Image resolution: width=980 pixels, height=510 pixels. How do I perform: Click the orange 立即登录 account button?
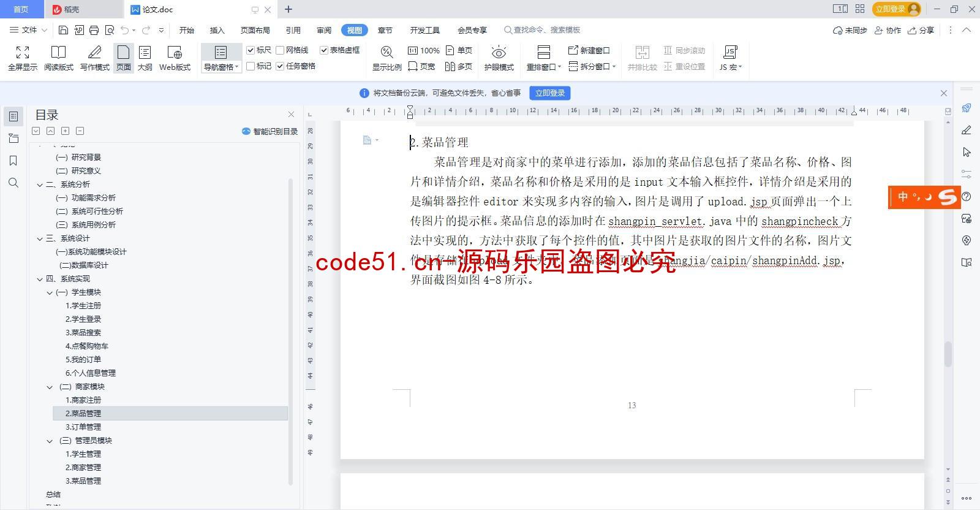(897, 9)
